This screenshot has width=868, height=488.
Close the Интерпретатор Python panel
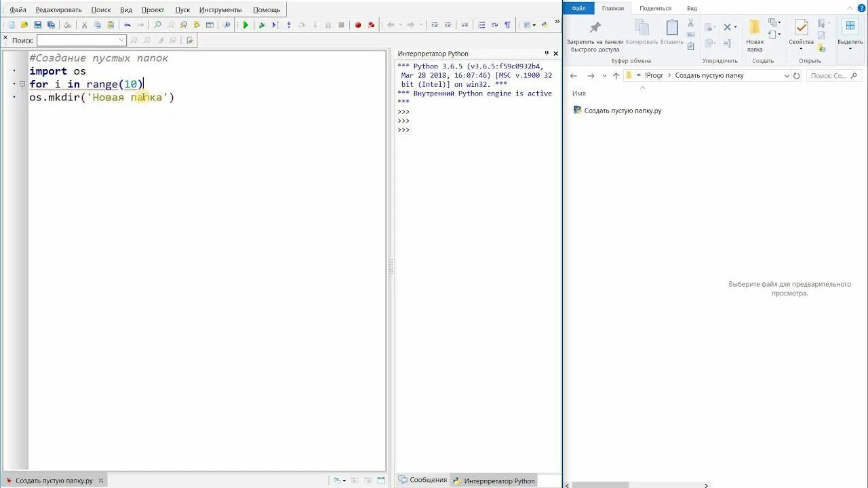[556, 53]
